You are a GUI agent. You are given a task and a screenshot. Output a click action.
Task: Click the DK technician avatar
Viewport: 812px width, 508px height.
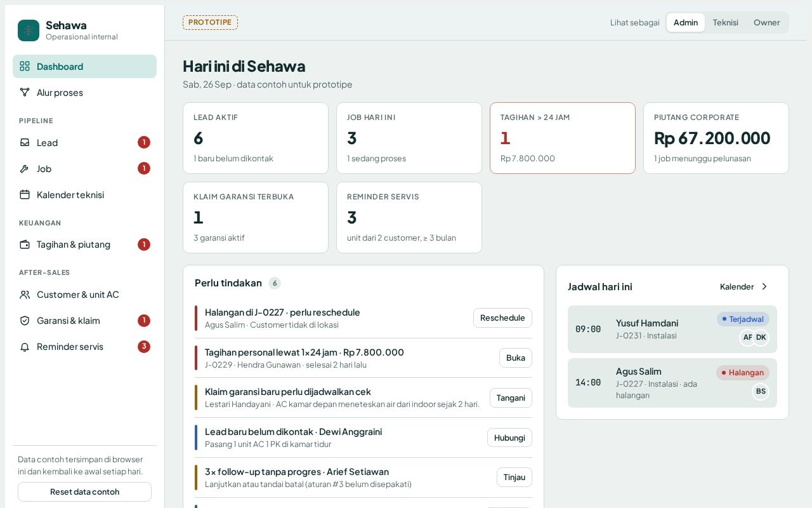(x=761, y=337)
